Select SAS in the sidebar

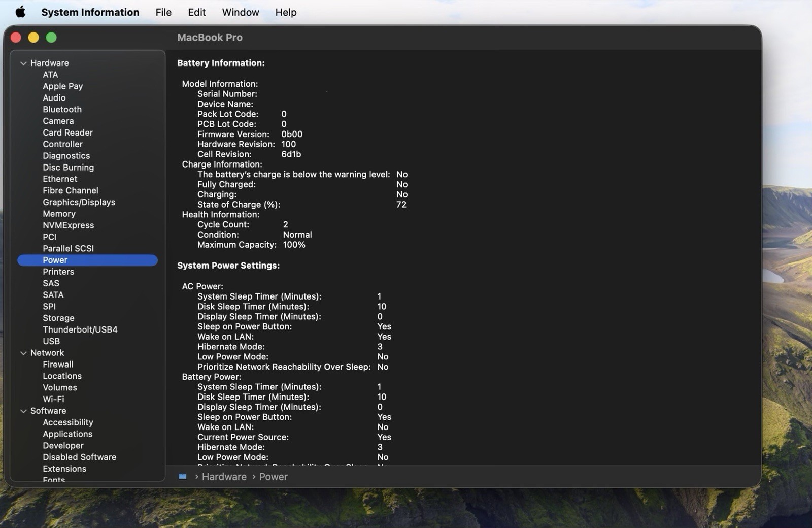pos(51,283)
